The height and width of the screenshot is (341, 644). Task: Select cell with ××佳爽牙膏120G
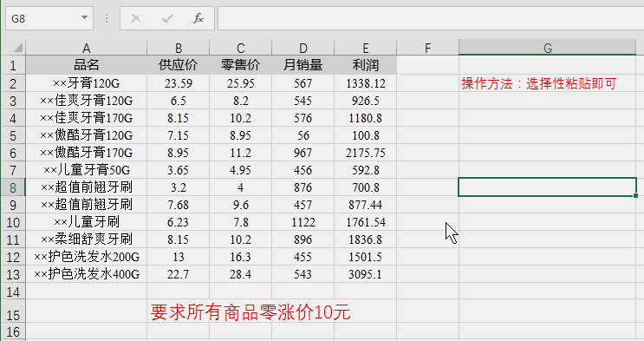click(x=87, y=101)
